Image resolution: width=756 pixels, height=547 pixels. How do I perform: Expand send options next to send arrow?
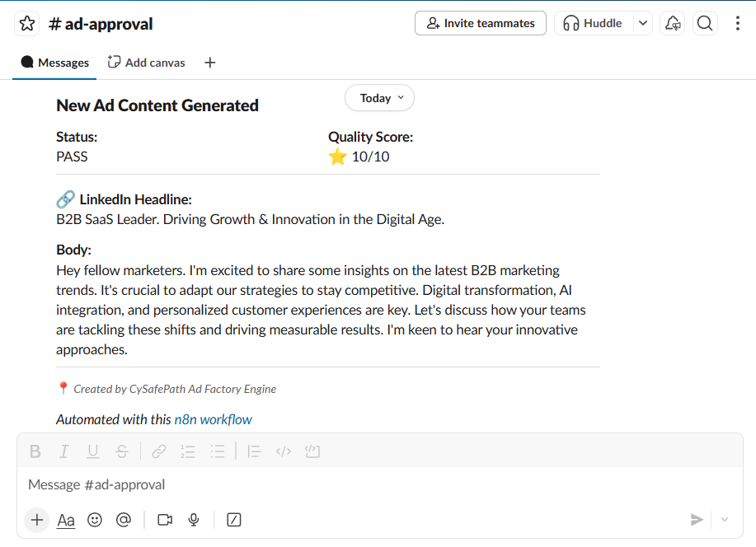(x=725, y=520)
